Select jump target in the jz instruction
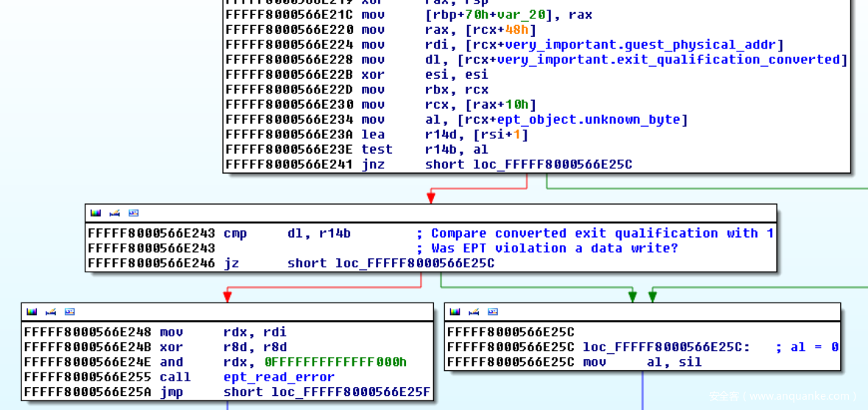The height and width of the screenshot is (410, 868). click(x=415, y=264)
